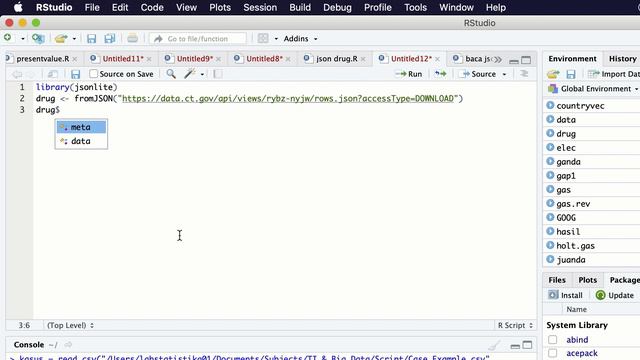Viewport: 640px width, 360px height.
Task: Open the workspace panes dropdown arrow
Action: click(276, 39)
